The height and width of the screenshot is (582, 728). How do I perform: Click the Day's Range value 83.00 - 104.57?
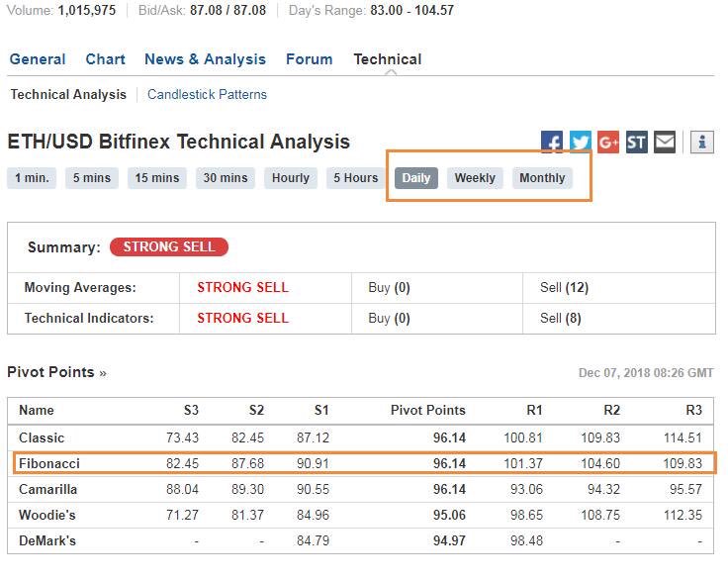(411, 10)
